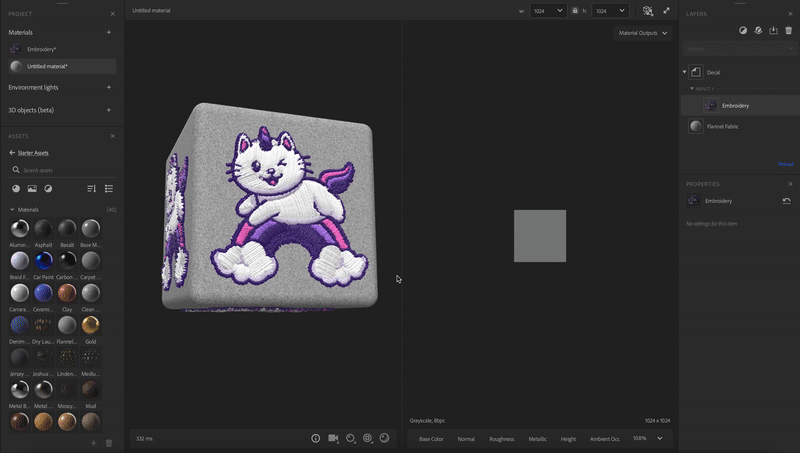Open the viewport display grid icon
The image size is (800, 453).
367,438
